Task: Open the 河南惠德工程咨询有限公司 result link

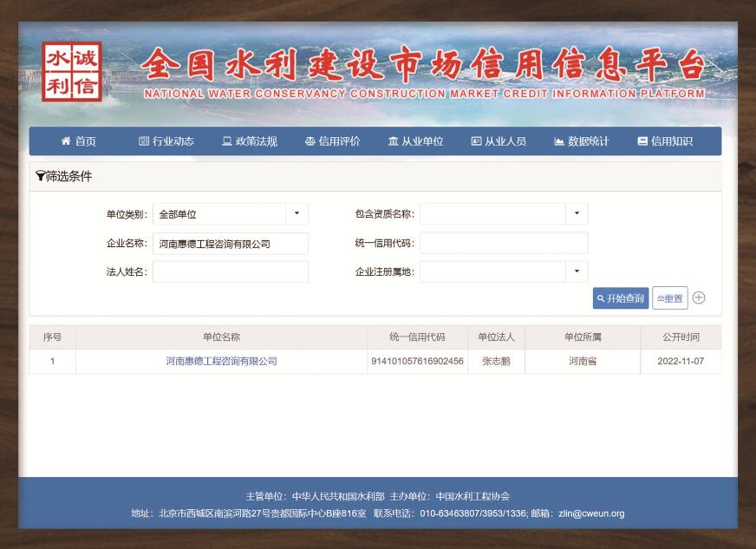Action: [221, 361]
